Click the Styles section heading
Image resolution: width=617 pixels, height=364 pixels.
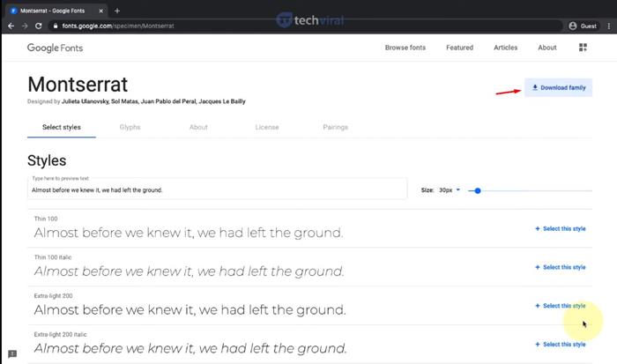tap(47, 160)
